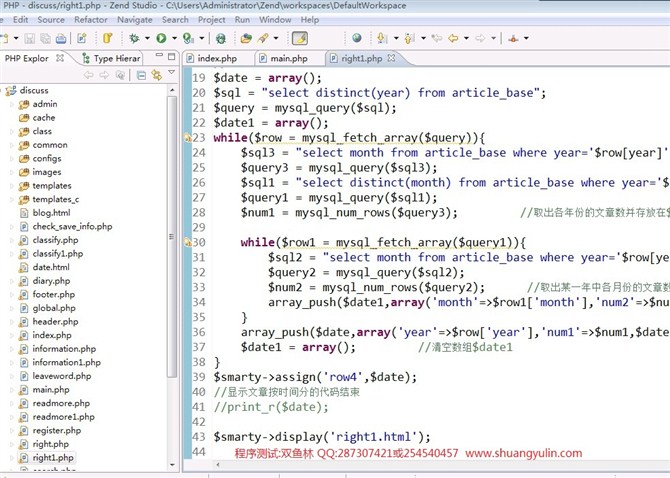Image resolution: width=670 pixels, height=478 pixels.
Task: Select readmore1.php file
Action: (63, 417)
